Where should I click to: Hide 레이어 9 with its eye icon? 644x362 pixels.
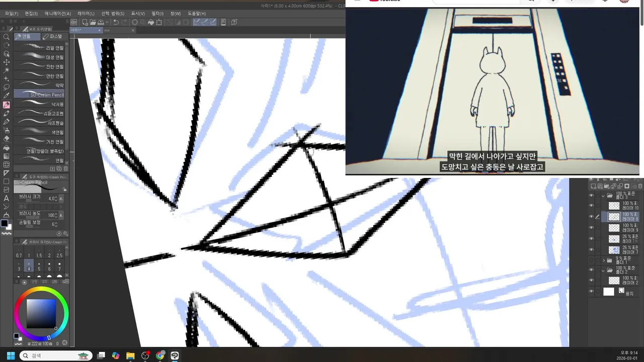(591, 228)
